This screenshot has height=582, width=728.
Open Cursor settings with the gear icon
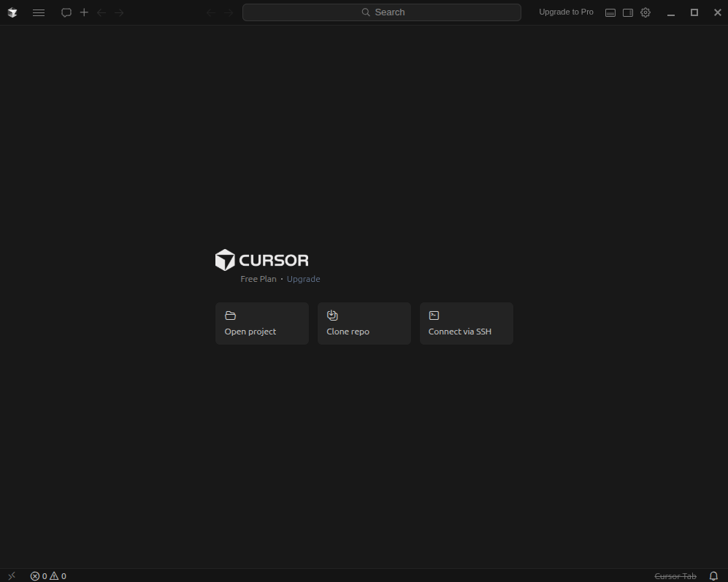coord(645,12)
